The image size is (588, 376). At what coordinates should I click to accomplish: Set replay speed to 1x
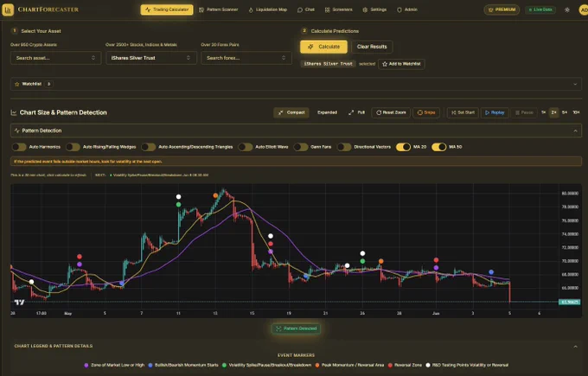pyautogui.click(x=543, y=112)
